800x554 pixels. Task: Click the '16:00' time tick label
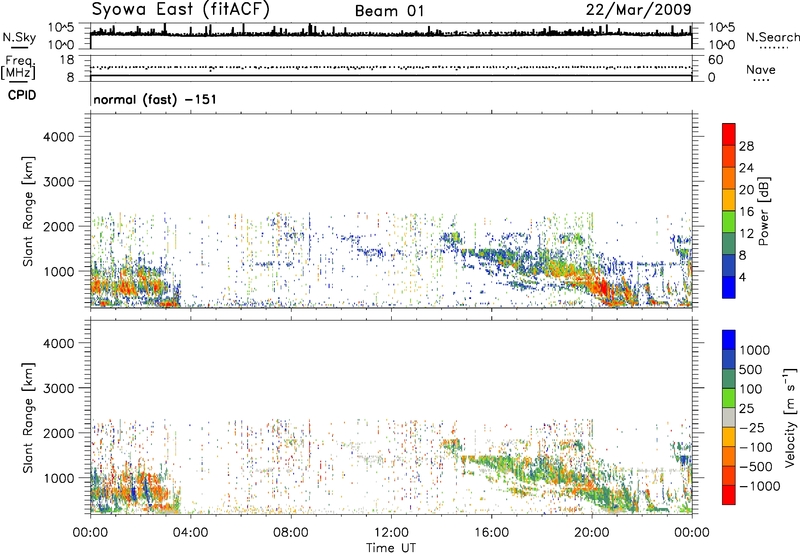pyautogui.click(x=491, y=533)
